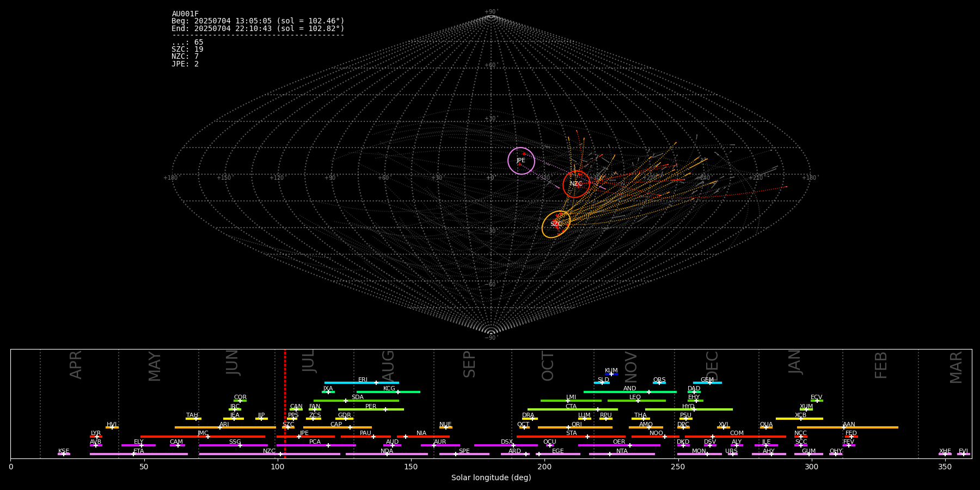This screenshot has height=490, width=980.
Task: Click the 'Solar longitude (deg)' axis label
Action: [x=491, y=478]
